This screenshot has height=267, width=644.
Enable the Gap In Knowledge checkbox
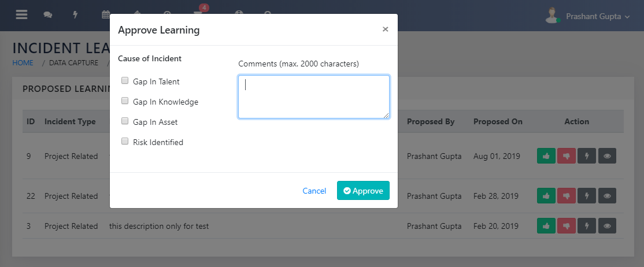click(125, 101)
